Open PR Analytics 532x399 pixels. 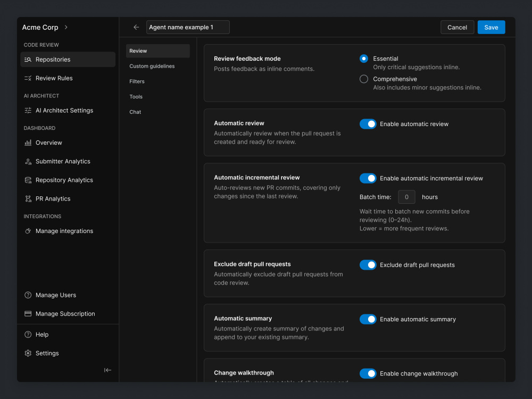click(68, 198)
